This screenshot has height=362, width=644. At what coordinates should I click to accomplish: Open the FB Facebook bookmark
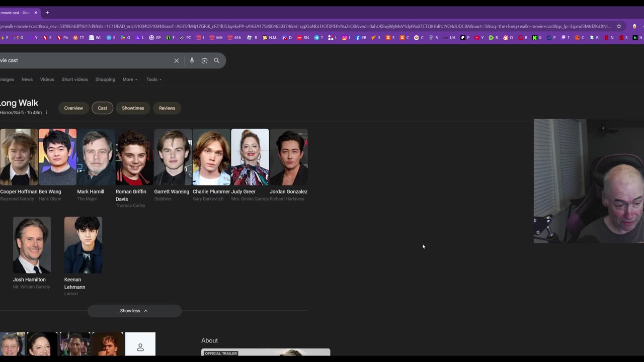[361, 38]
